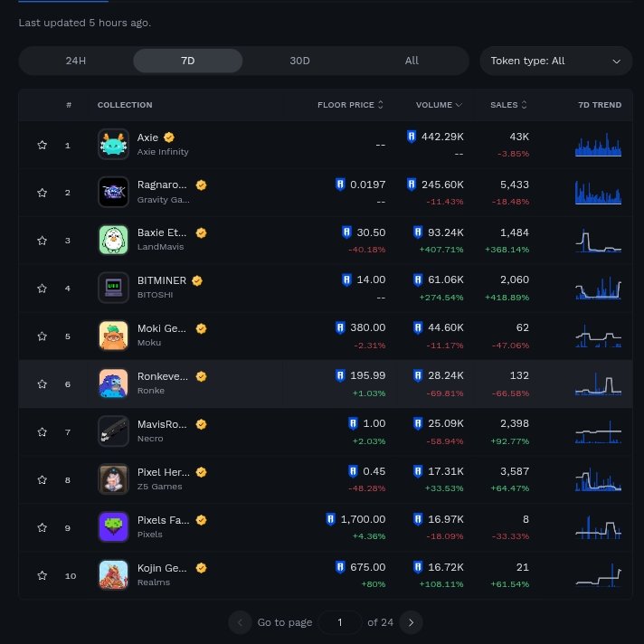Image resolution: width=644 pixels, height=644 pixels.
Task: Favorite the Pixels Farm collection
Action: 42,527
